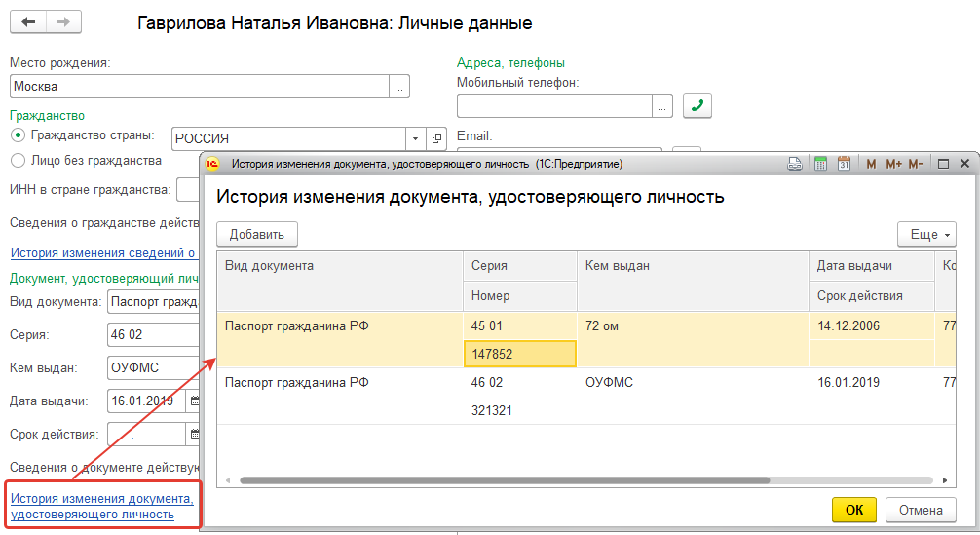
Task: Open 'История изменения документа, удостоверяющего личность' link
Action: click(x=101, y=507)
